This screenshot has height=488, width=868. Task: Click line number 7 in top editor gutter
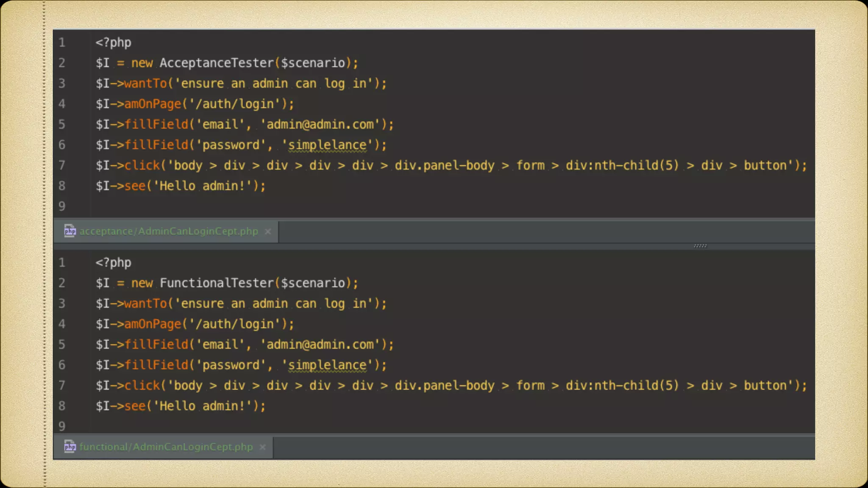(x=62, y=165)
